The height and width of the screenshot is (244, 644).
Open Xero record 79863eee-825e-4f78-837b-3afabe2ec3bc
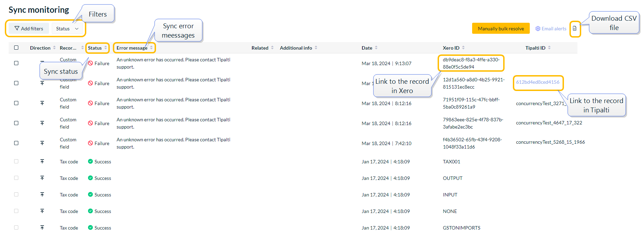[473, 123]
